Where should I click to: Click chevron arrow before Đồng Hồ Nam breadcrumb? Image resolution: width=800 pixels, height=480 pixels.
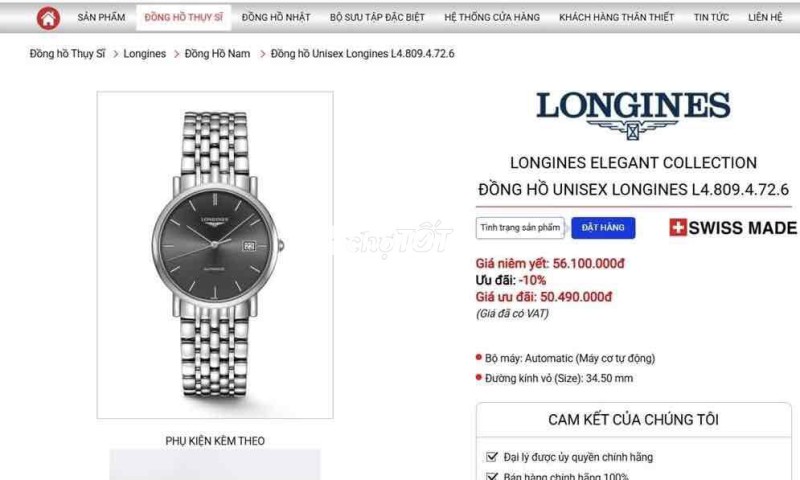[177, 54]
